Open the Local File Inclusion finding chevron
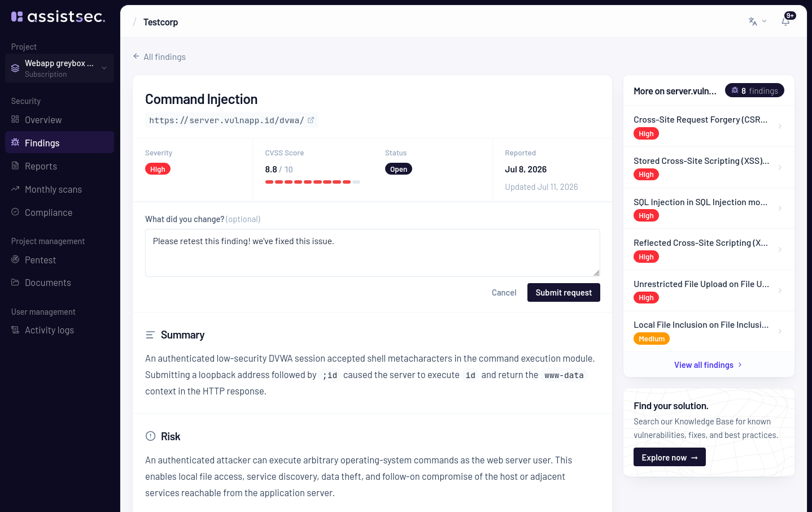 pos(780,331)
